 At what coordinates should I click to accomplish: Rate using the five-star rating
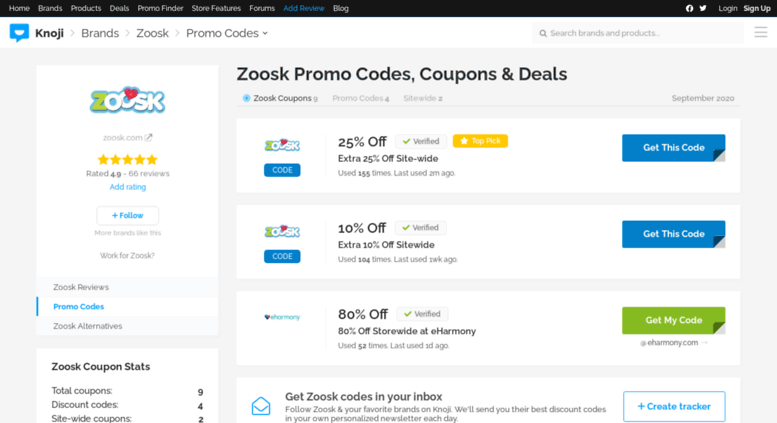(x=127, y=159)
